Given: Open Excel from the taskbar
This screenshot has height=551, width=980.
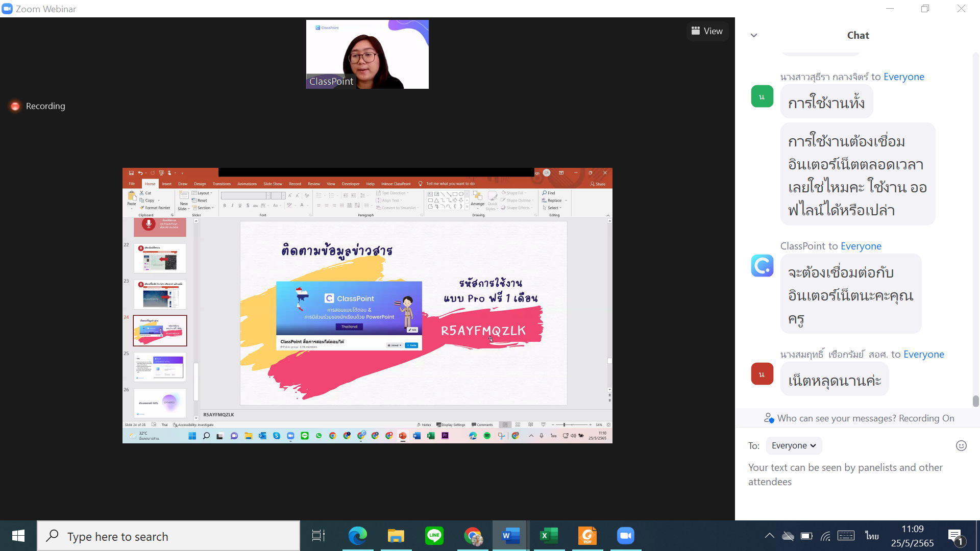Looking at the screenshot, I should tap(549, 536).
